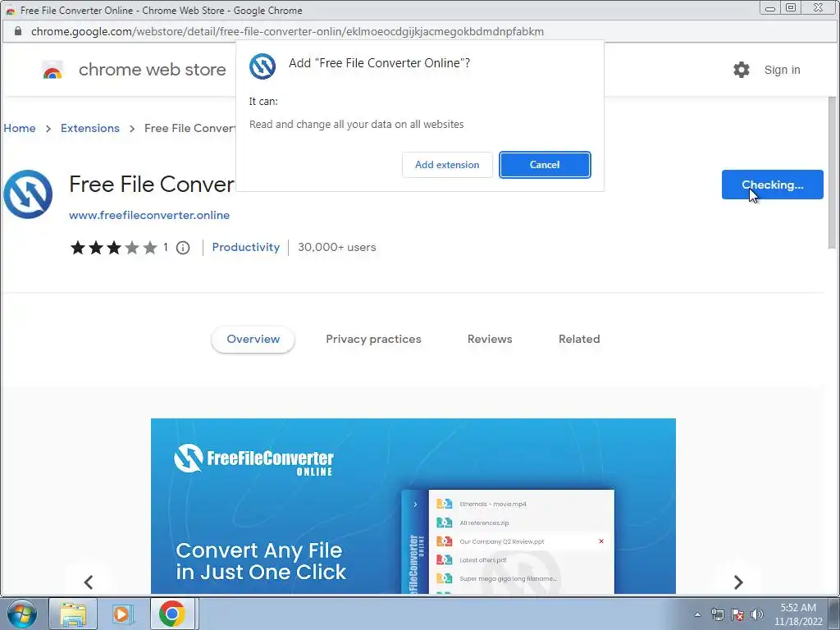The width and height of the screenshot is (840, 630).
Task: Click the promotional banner screenshot
Action: (413, 505)
